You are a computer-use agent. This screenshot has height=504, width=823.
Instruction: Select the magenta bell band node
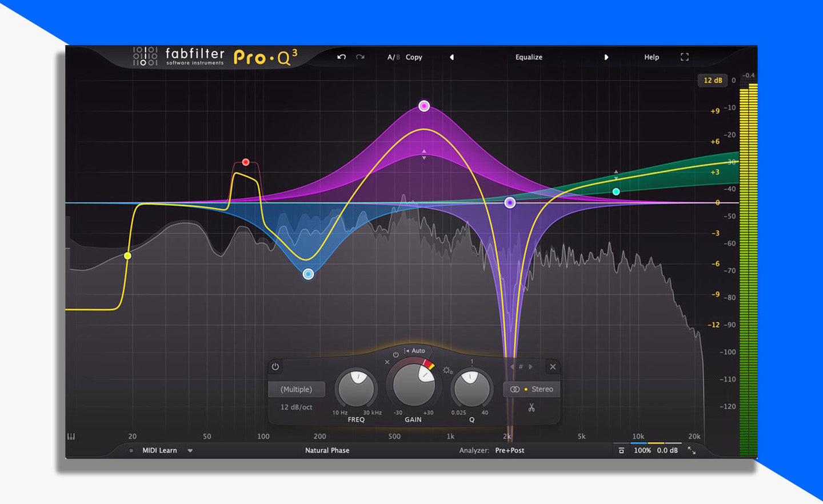(424, 106)
